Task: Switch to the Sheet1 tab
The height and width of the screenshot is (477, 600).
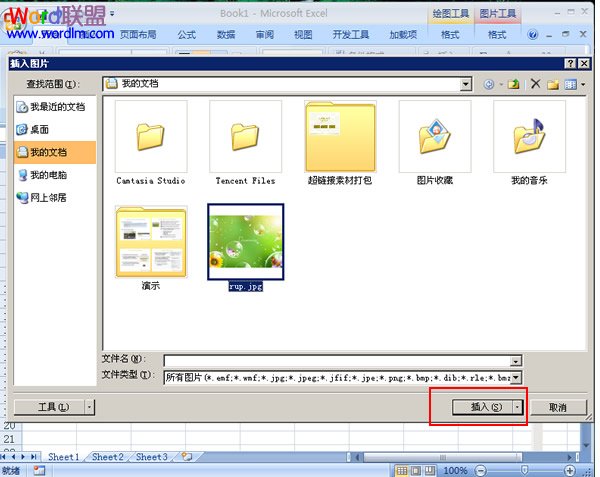Action: tap(64, 457)
